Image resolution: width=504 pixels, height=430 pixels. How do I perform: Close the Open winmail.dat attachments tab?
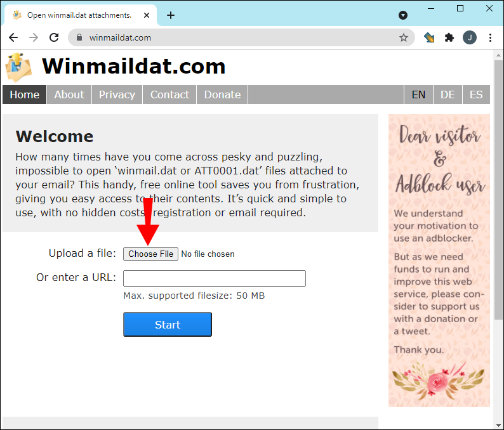147,15
